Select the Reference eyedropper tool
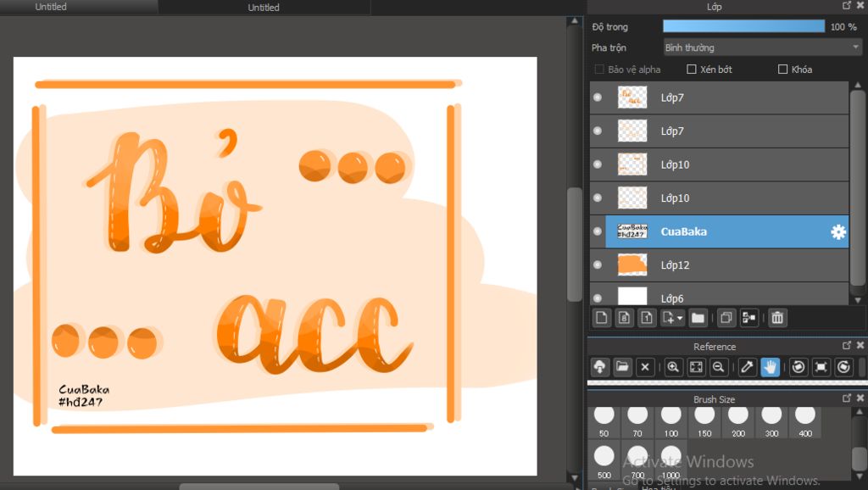This screenshot has height=490, width=868. (747, 367)
